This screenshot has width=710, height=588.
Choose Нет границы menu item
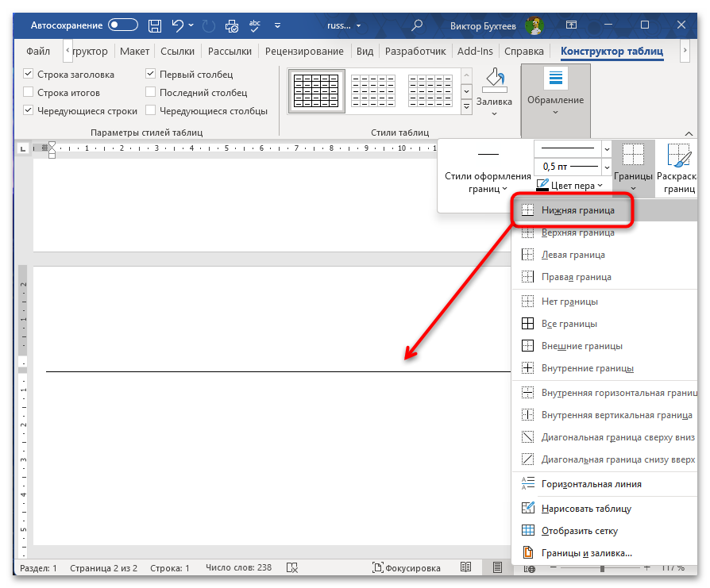604,302
